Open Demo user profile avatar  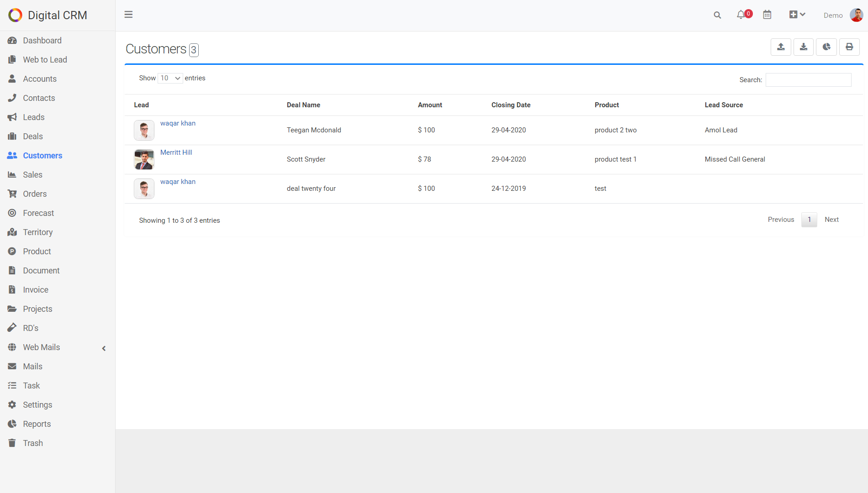856,15
